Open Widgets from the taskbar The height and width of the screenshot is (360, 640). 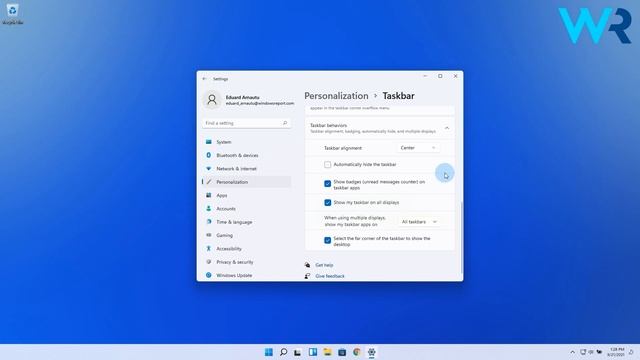tap(313, 352)
